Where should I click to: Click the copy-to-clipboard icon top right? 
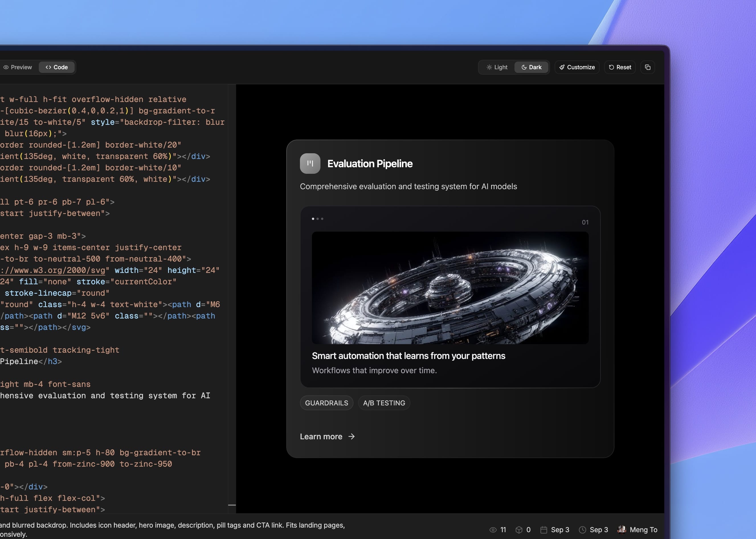tap(647, 67)
